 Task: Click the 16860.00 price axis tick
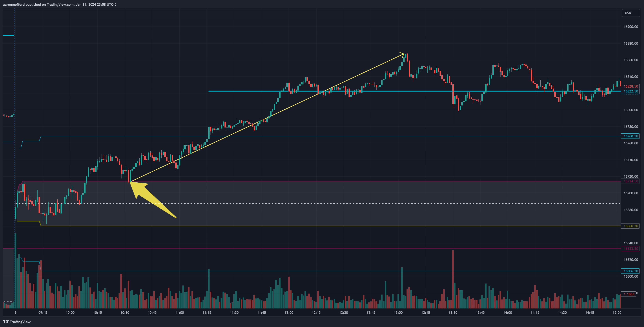coord(631,60)
